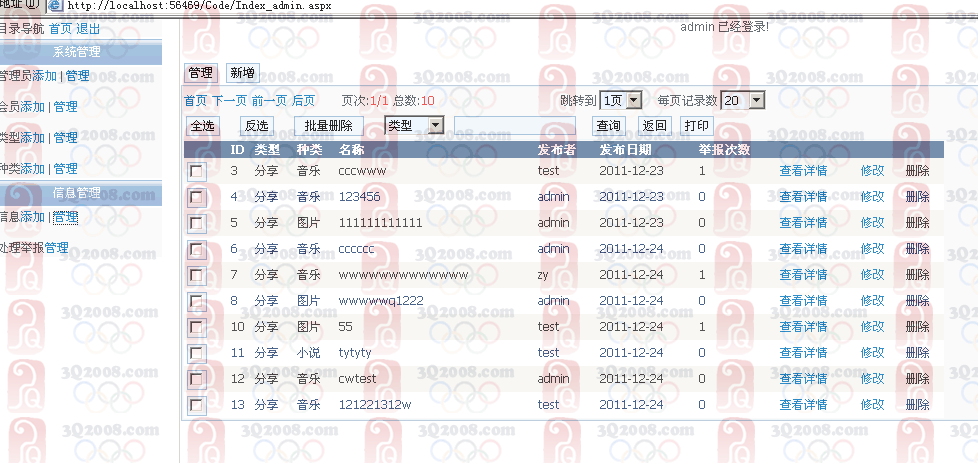Select the checkbox for row ID 5
Image resolution: width=978 pixels, height=463 pixels.
coord(196,223)
